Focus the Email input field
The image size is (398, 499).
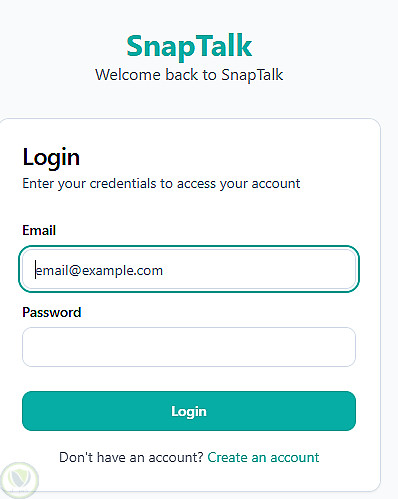[x=189, y=269]
